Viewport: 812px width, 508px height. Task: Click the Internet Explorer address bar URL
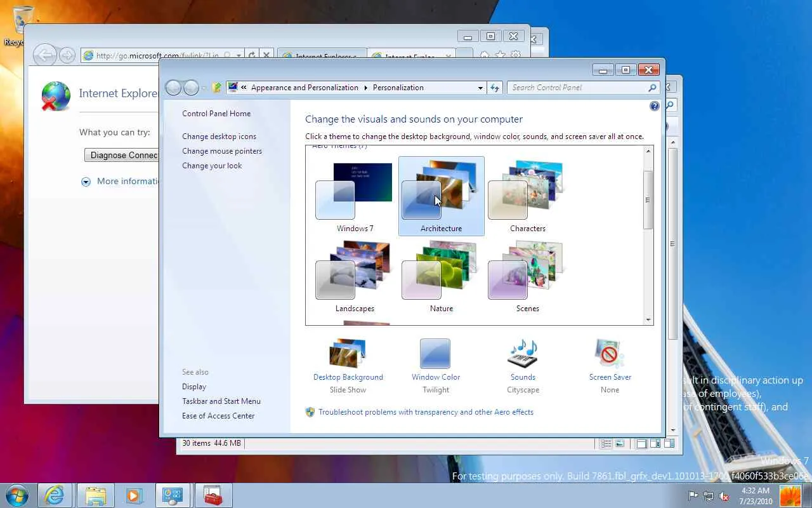click(x=157, y=56)
